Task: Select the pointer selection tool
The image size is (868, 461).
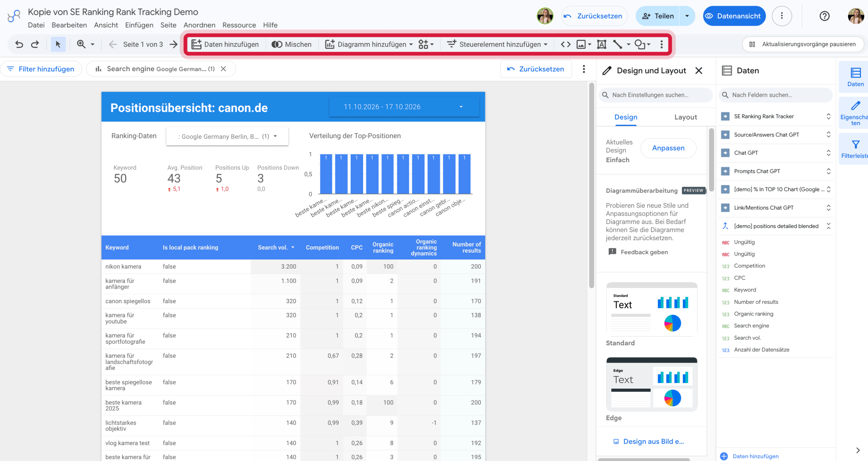Action: (58, 44)
